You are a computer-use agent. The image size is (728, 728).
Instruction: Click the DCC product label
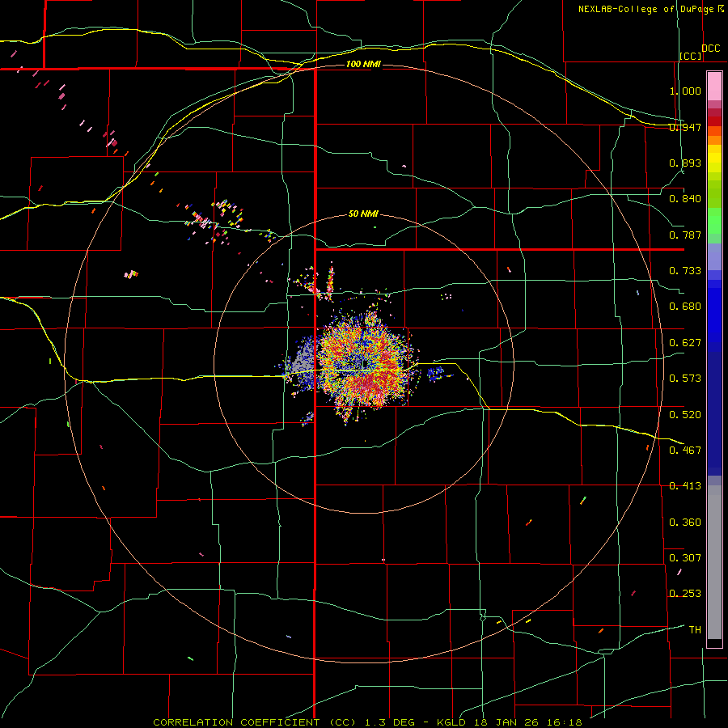pyautogui.click(x=710, y=49)
